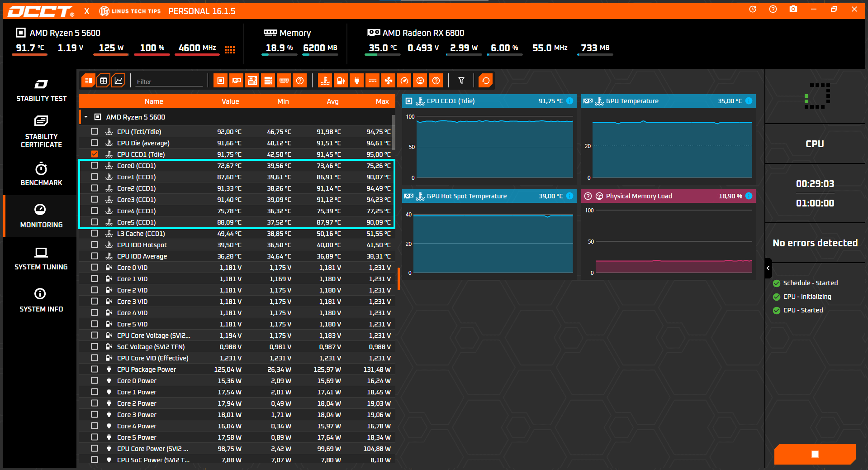Screen dimensions: 868x470
Task: Expand the side panel with the arrow handle
Action: coord(768,268)
